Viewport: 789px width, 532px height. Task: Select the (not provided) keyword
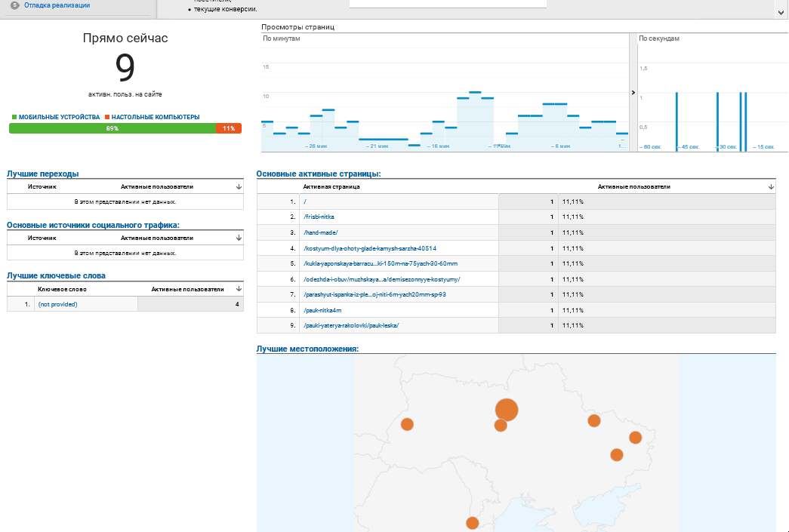[x=57, y=304]
